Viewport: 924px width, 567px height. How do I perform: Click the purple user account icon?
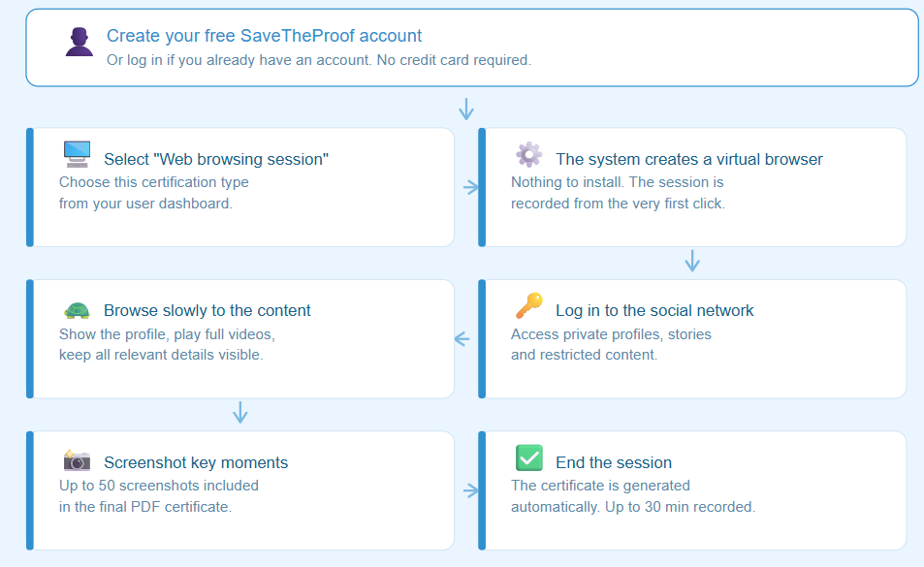point(79,42)
